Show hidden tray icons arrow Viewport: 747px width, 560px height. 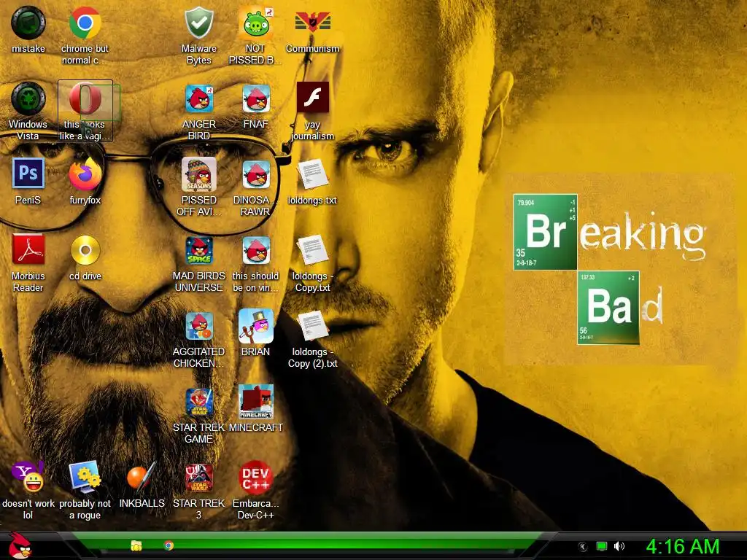pyautogui.click(x=582, y=546)
